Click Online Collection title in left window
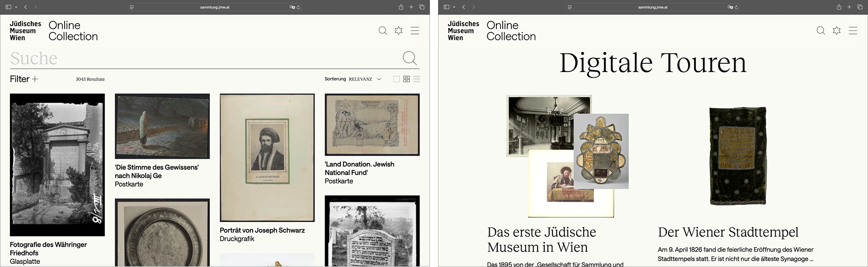The image size is (868, 267). [x=73, y=31]
